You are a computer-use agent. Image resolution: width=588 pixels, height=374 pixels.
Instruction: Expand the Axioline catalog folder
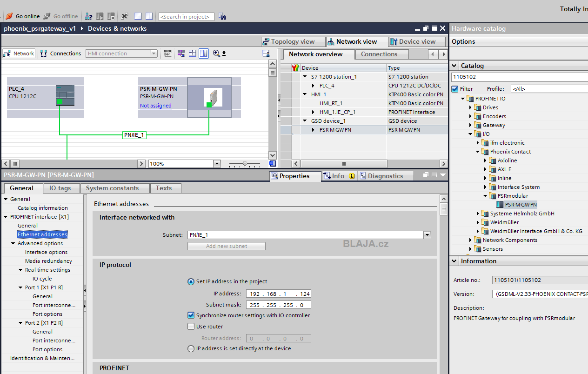tap(485, 160)
